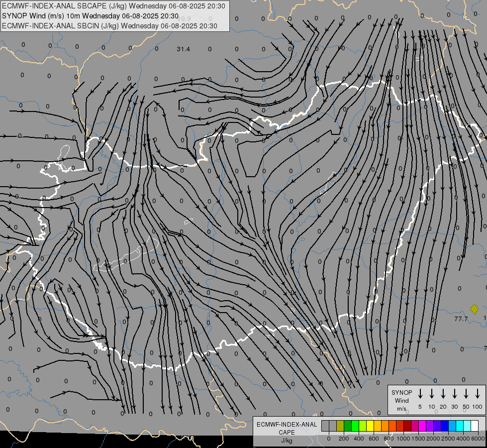This screenshot has height=448, width=487.
Task: Click the 2000 tick label in the CAPE legend
Action: click(x=433, y=439)
